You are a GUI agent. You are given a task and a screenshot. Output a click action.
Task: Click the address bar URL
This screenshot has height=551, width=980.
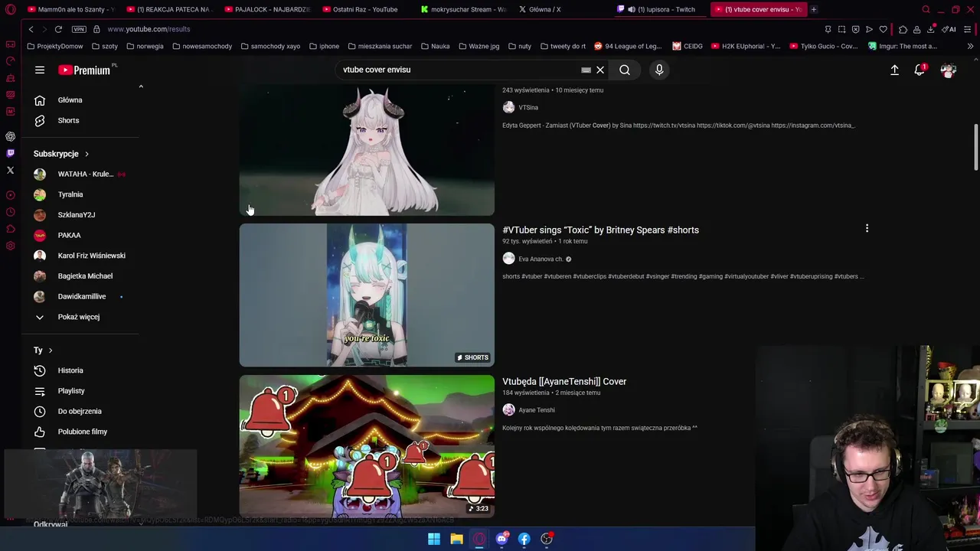point(149,29)
